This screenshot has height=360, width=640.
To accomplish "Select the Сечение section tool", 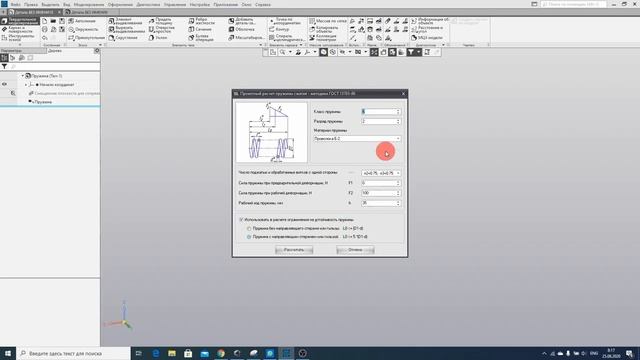I will (x=200, y=29).
